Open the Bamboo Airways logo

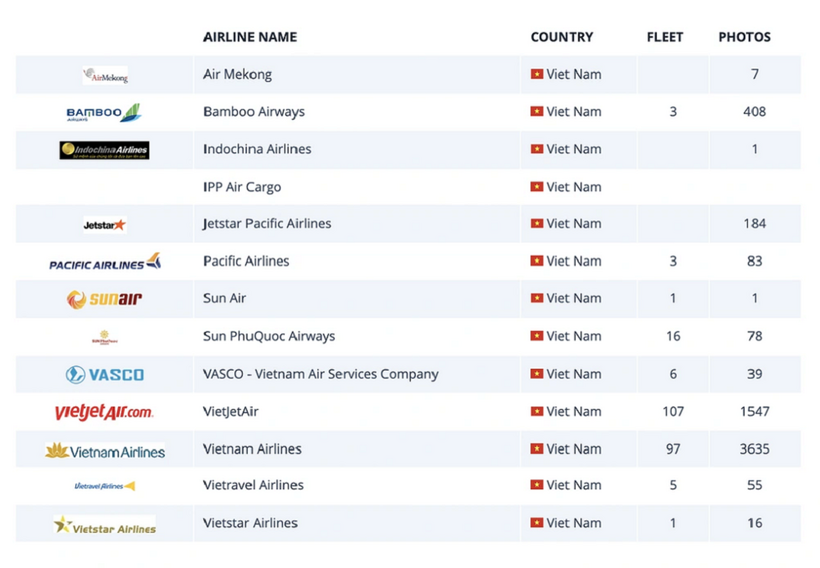pyautogui.click(x=104, y=112)
